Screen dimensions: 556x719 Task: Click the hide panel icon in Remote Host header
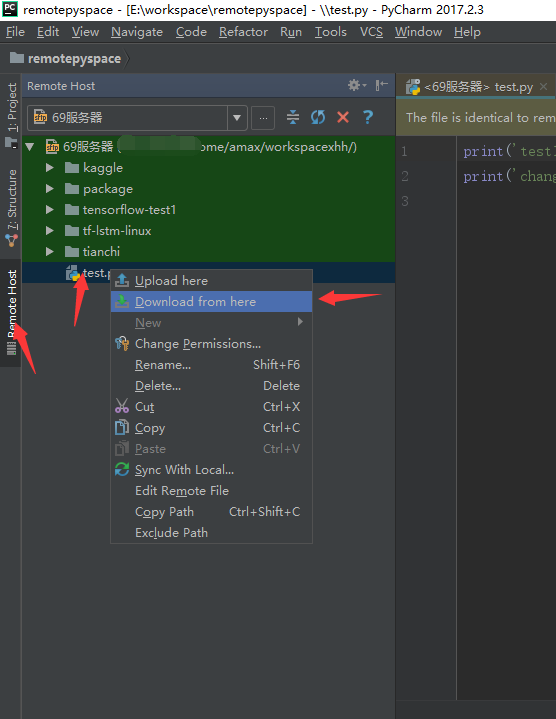coord(381,85)
